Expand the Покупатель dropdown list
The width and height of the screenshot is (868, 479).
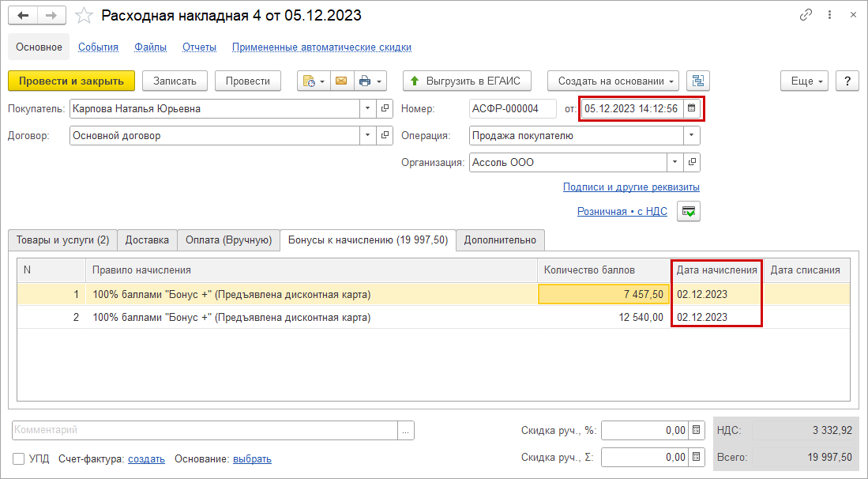368,108
